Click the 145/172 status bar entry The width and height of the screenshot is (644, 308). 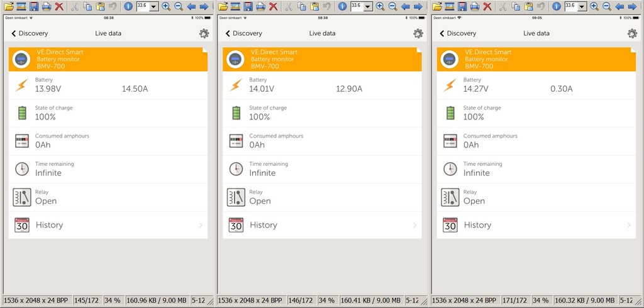click(86, 300)
